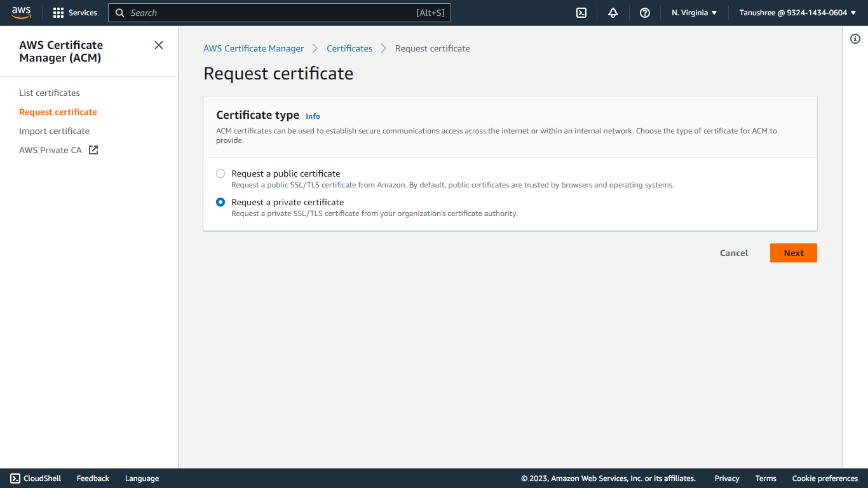
Task: Launch CloudShell from the top bar icon
Action: tap(581, 13)
